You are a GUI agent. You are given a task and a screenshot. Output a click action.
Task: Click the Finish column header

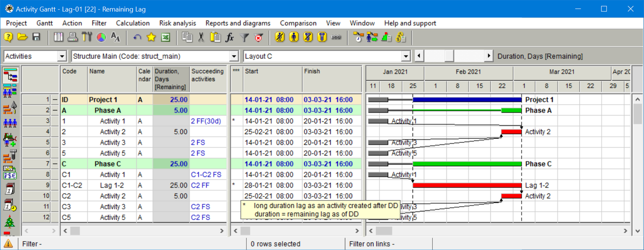tap(332, 79)
